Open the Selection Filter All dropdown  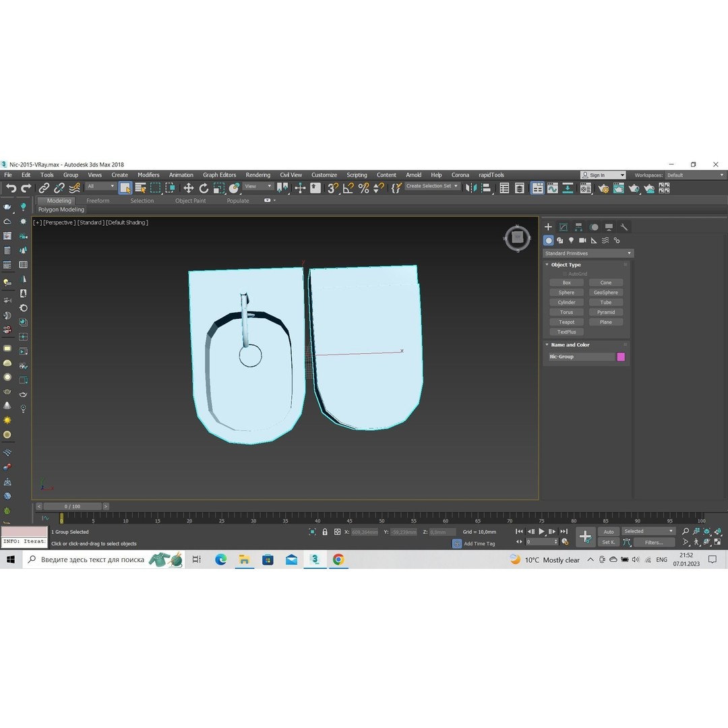click(100, 186)
